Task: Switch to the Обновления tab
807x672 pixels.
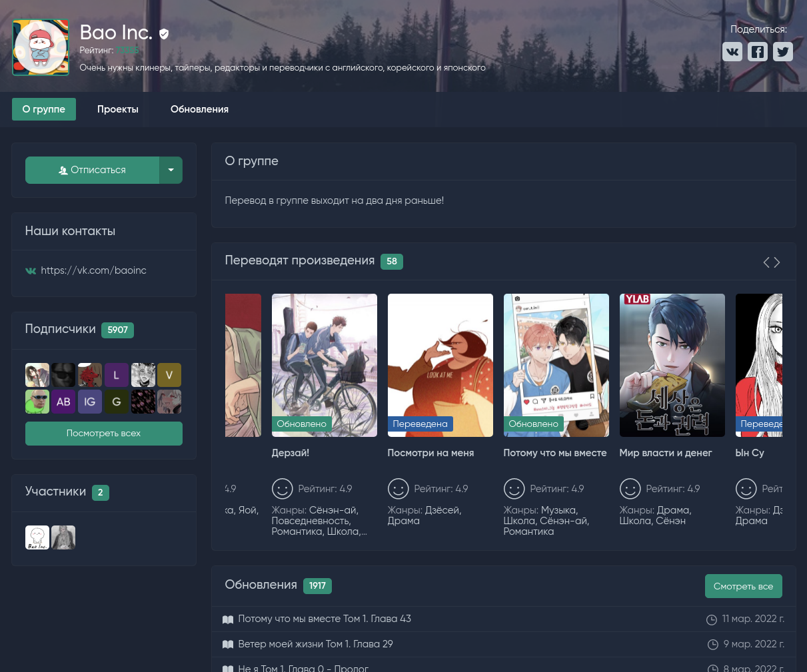Action: pyautogui.click(x=199, y=109)
